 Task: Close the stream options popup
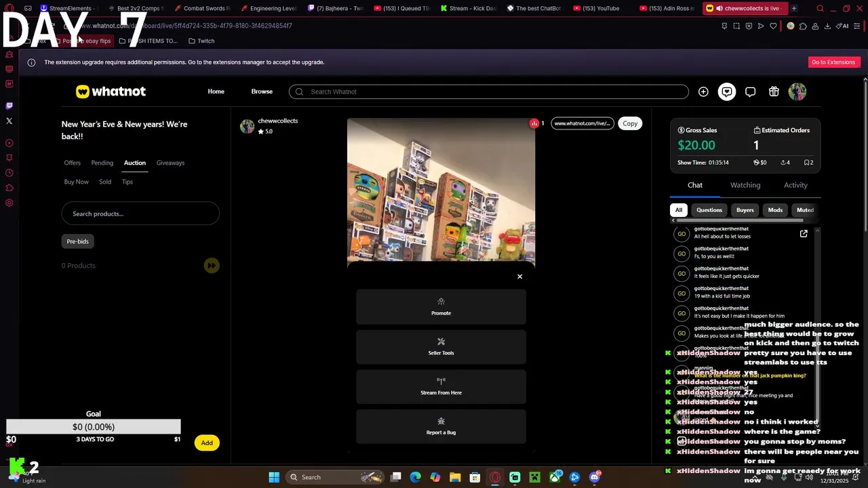520,277
